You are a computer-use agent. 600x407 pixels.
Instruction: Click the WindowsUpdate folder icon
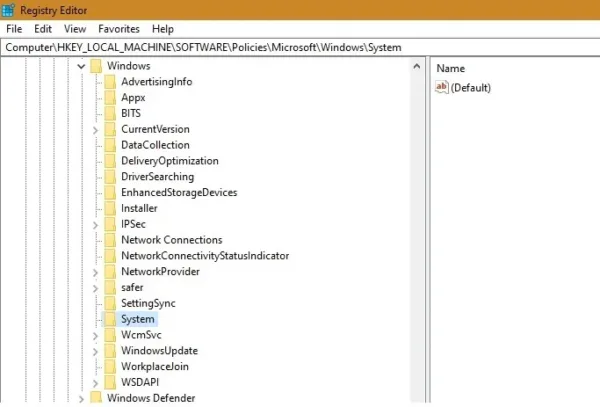point(110,350)
